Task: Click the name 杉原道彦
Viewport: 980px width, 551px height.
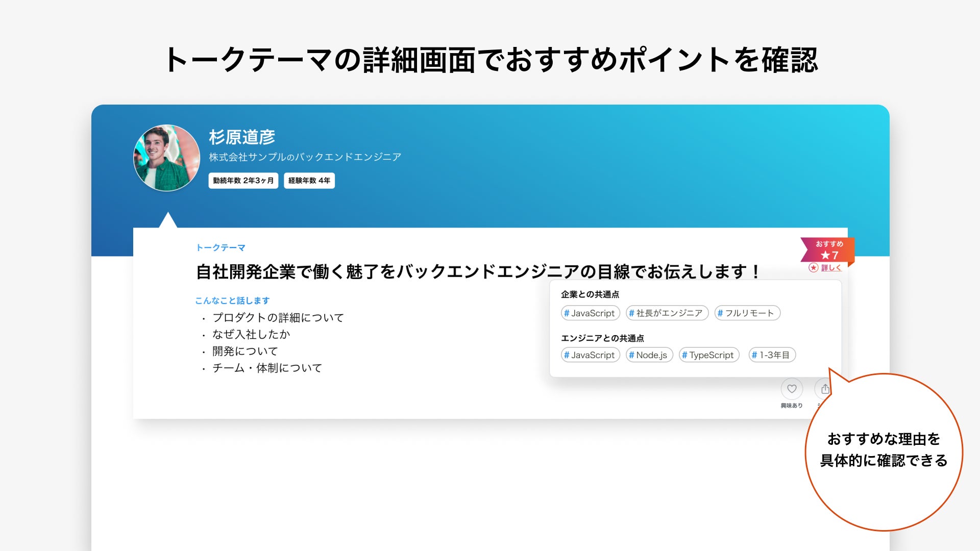Action: point(242,137)
